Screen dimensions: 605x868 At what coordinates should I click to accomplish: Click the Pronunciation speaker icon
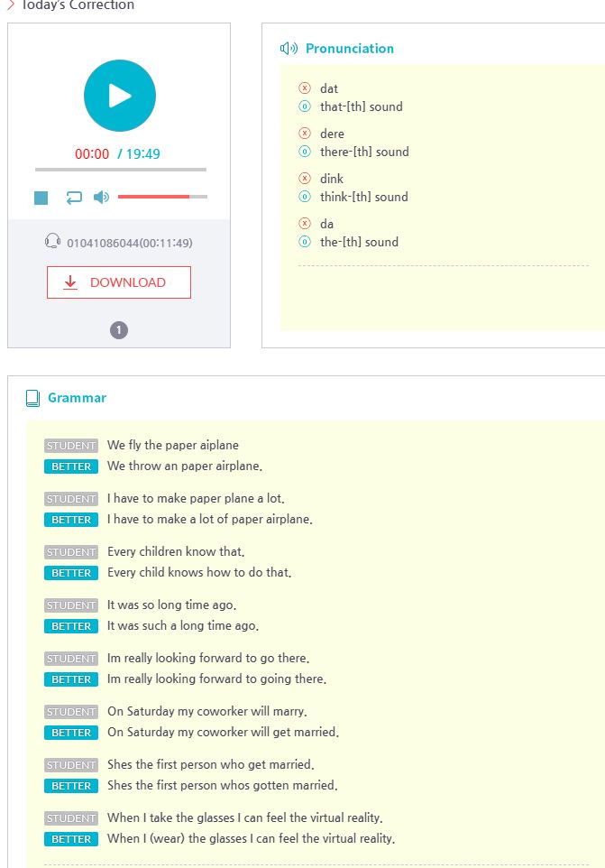[289, 49]
